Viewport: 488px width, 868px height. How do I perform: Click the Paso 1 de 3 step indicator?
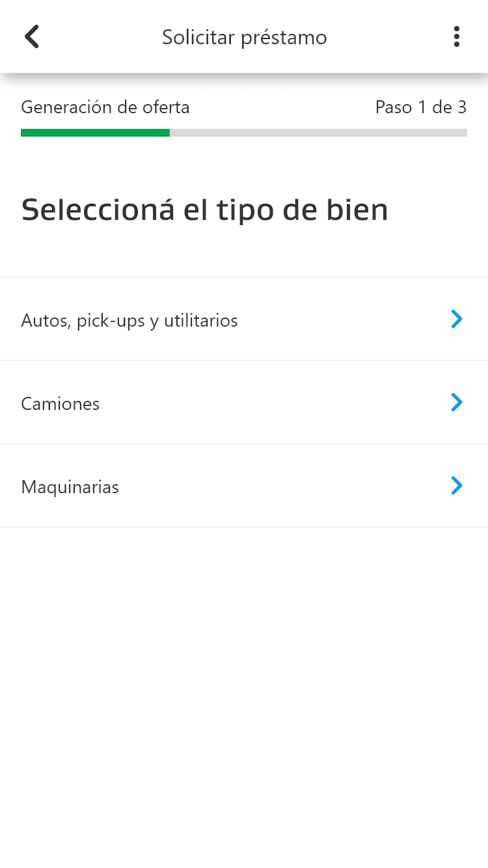421,107
